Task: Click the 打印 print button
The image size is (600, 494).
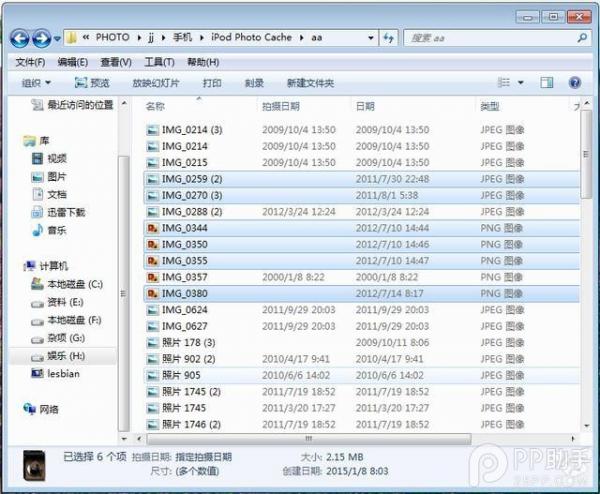Action: pyautogui.click(x=212, y=83)
